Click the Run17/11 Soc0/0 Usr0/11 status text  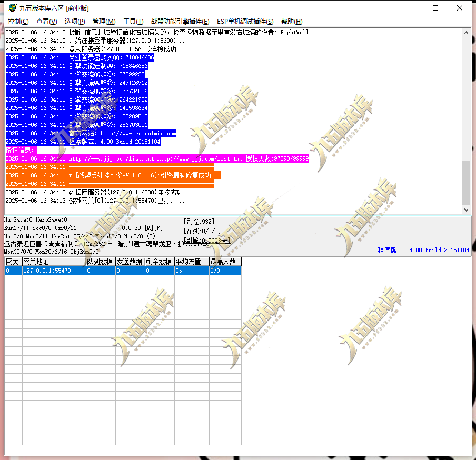[x=40, y=228]
